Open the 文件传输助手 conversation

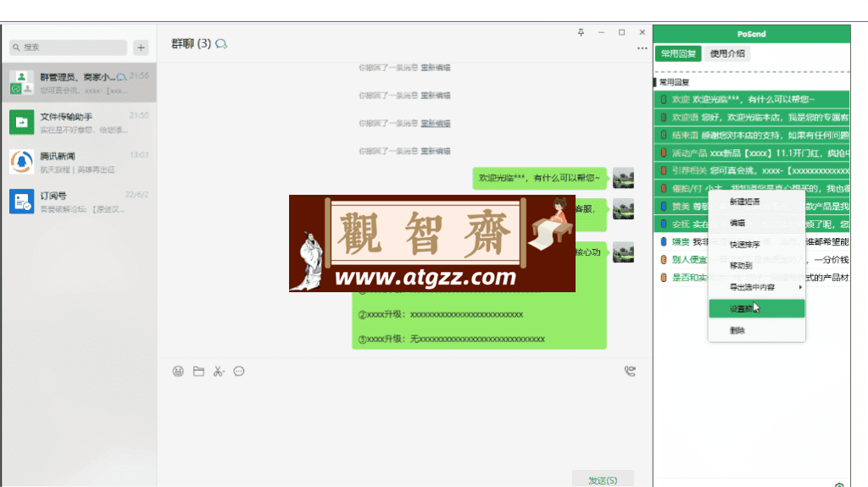pyautogui.click(x=79, y=122)
